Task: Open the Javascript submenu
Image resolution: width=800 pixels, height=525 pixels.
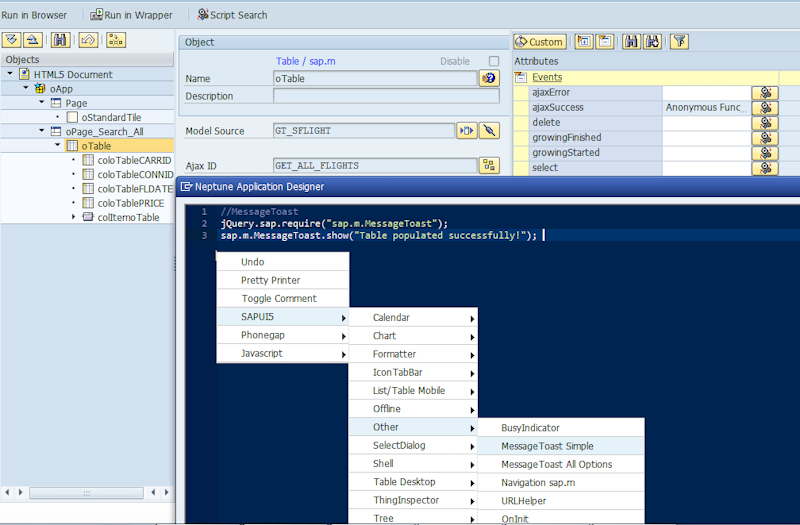Action: pos(283,354)
